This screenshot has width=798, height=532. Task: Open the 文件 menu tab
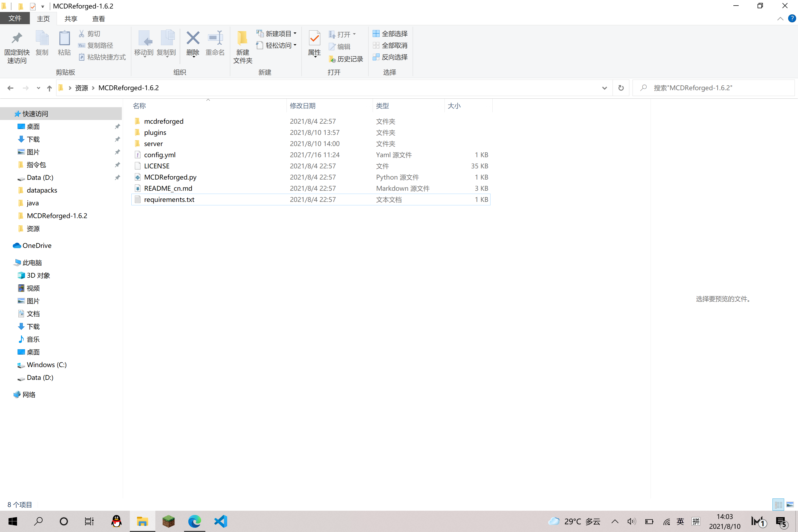click(15, 18)
